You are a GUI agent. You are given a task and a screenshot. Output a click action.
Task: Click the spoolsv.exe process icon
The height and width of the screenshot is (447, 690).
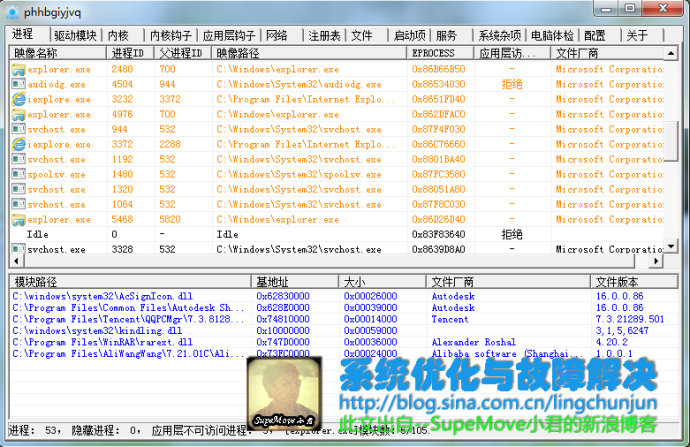[x=18, y=174]
